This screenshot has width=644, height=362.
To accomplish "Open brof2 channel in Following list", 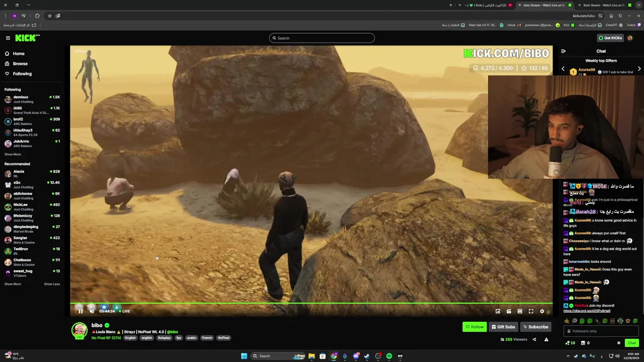I will coord(32,121).
